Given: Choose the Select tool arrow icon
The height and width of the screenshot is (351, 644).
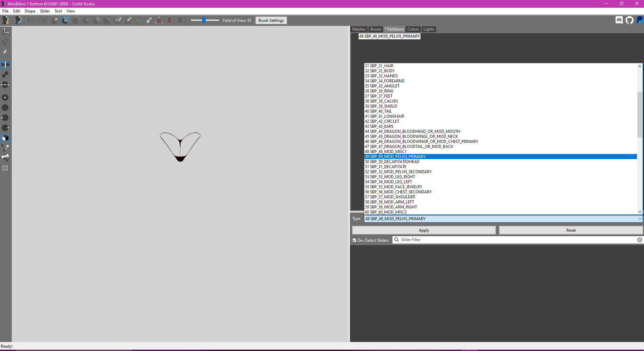Looking at the screenshot, I should pyautogui.click(x=55, y=20).
